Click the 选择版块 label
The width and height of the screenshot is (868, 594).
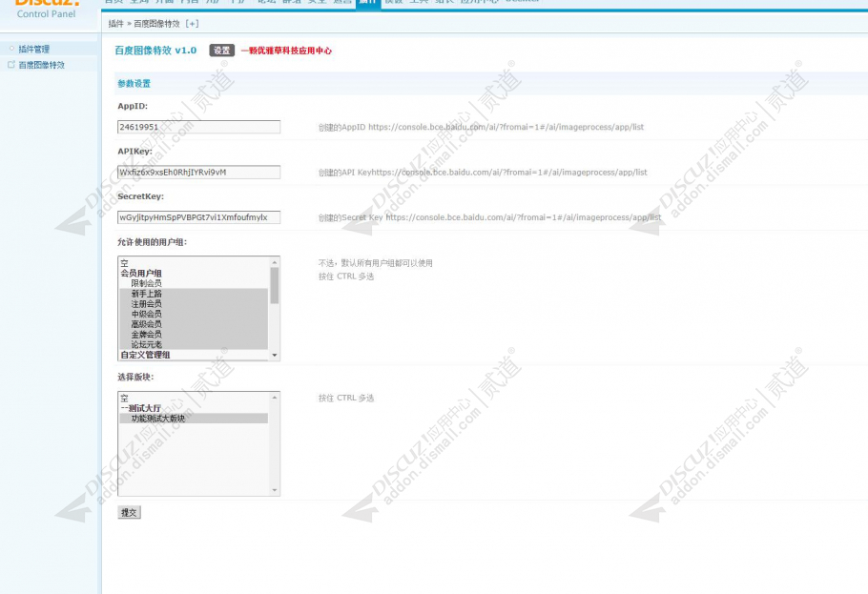[135, 377]
